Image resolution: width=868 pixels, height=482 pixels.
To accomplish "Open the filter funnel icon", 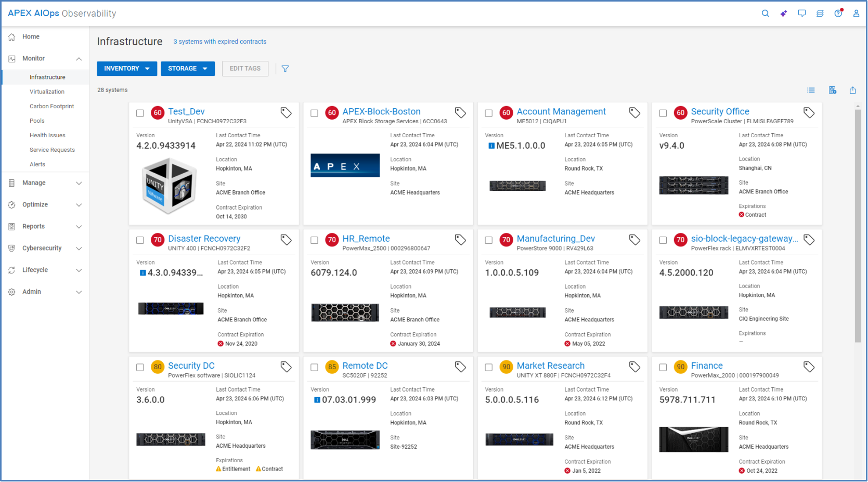I will point(285,69).
